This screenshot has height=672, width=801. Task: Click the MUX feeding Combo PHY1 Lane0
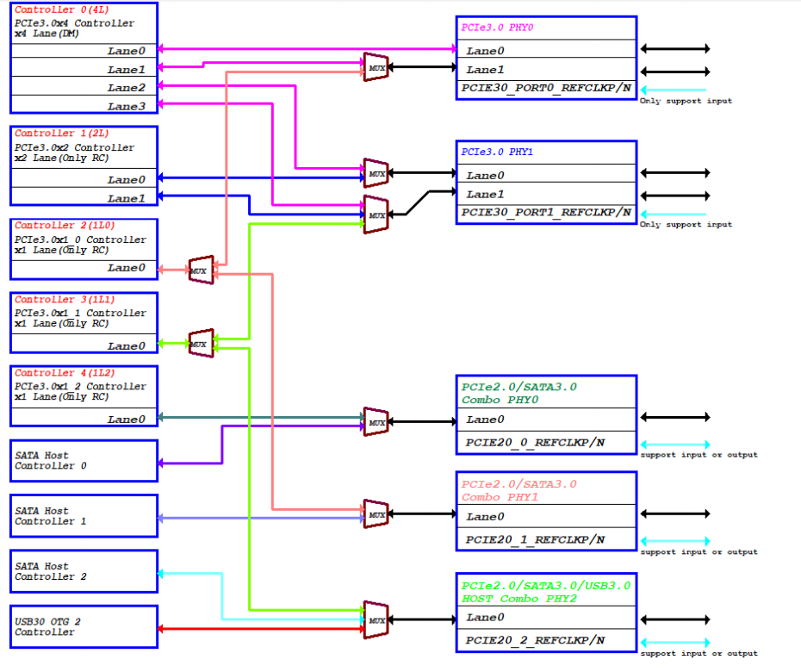(376, 514)
